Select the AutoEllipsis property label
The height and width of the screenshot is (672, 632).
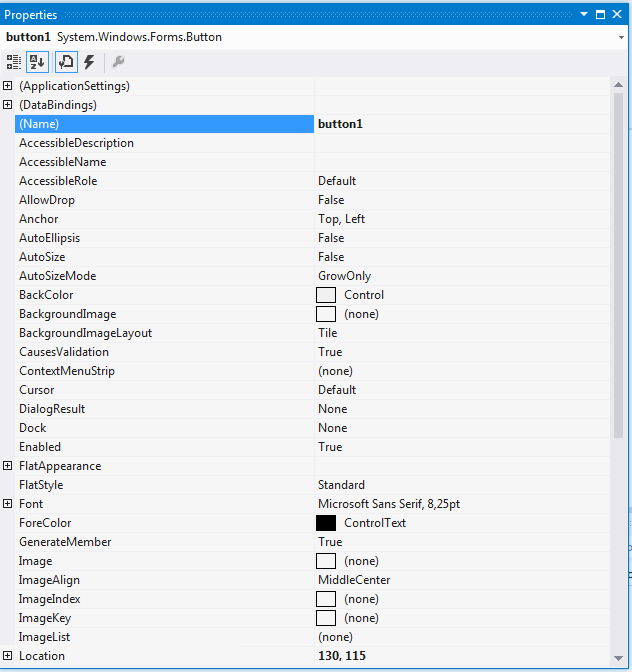click(49, 238)
